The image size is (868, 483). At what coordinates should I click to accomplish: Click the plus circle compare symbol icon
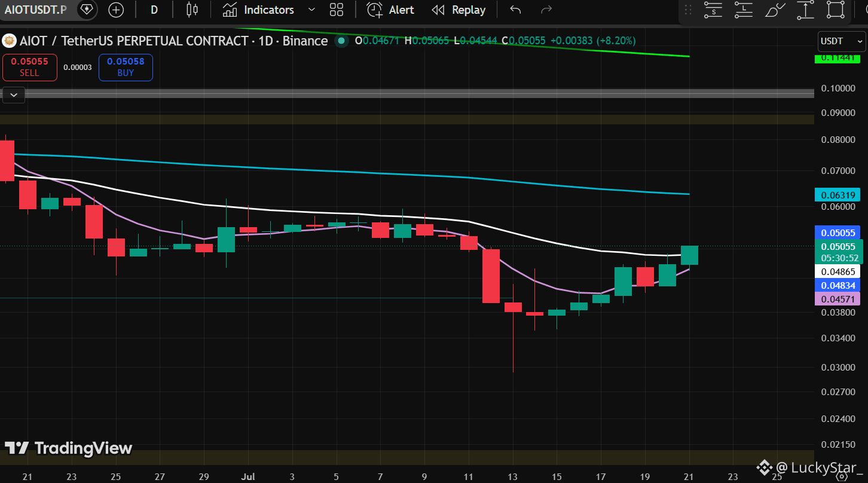pos(116,10)
